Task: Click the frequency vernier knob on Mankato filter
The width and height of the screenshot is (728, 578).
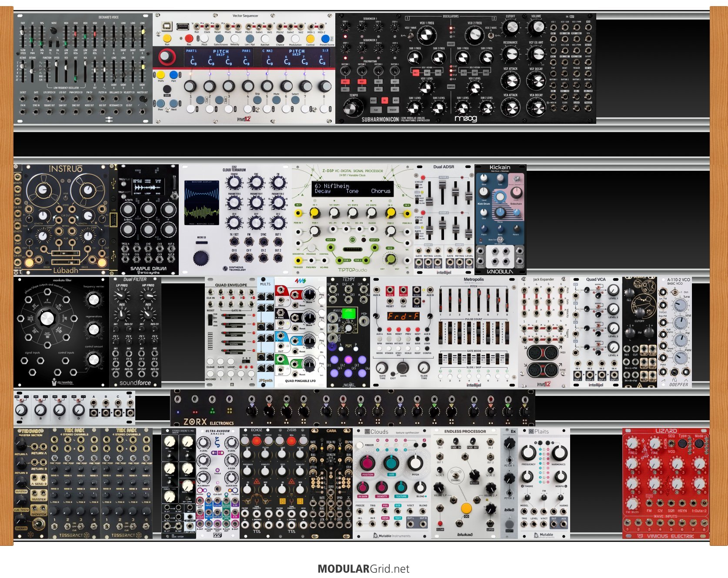Action: [x=93, y=299]
